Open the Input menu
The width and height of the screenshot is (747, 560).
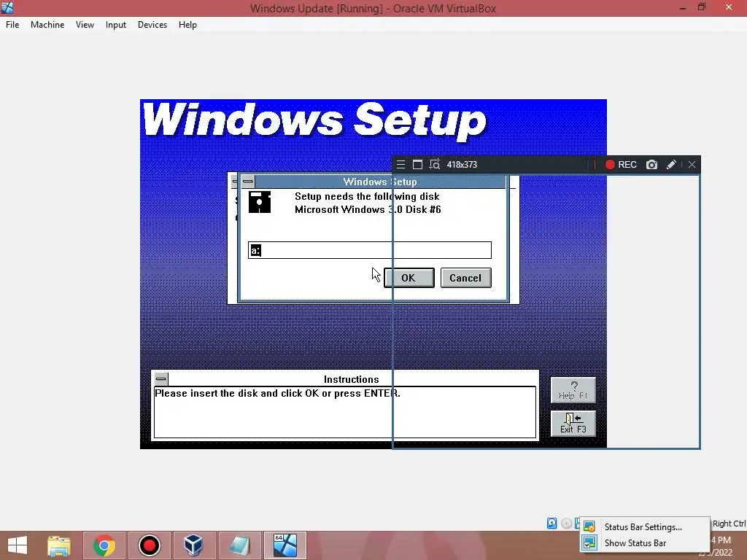coord(116,25)
